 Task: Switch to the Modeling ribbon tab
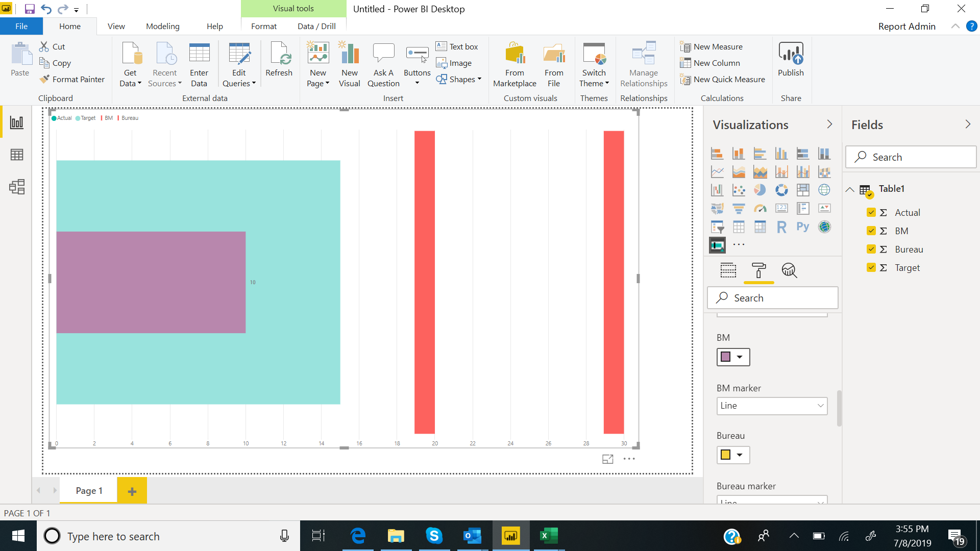point(162,26)
